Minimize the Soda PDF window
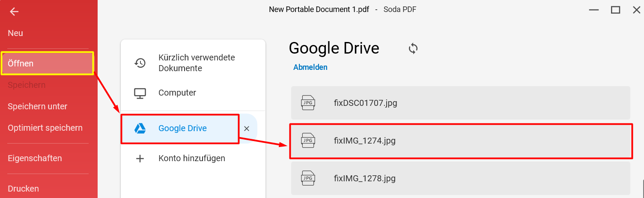Screen dimensions: 644x198 coord(595,10)
